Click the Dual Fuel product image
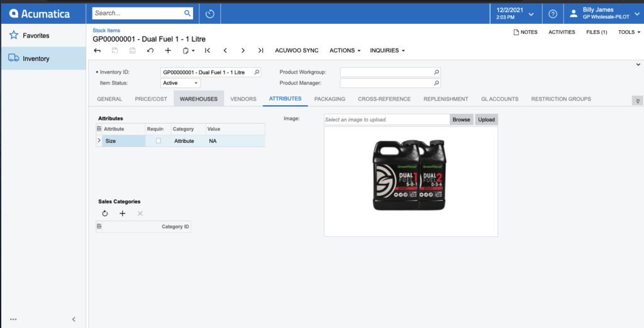Screen dimensions: 644x328 pyautogui.click(x=411, y=176)
